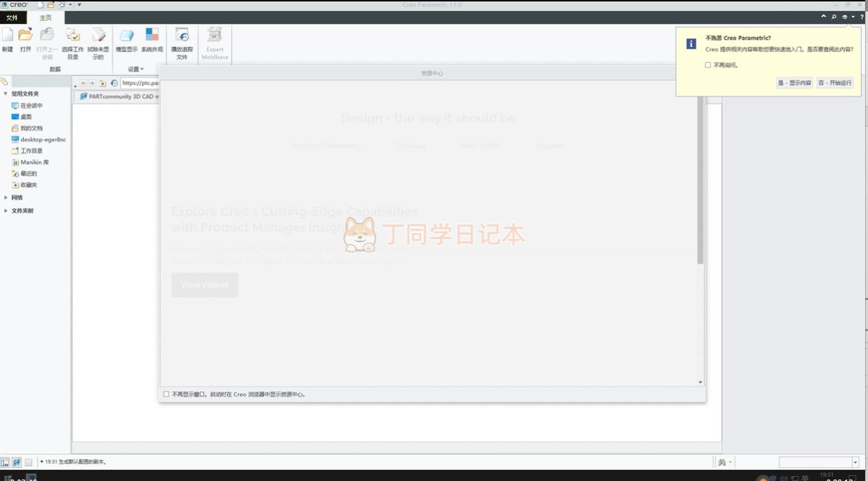
Task: Collapse the 常用文件夹 section
Action: point(6,93)
